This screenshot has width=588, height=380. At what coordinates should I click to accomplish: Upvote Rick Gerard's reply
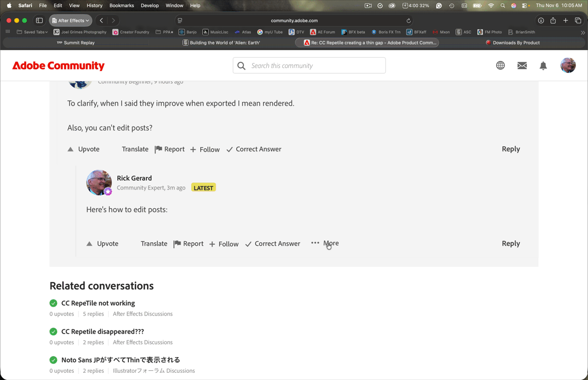click(102, 244)
